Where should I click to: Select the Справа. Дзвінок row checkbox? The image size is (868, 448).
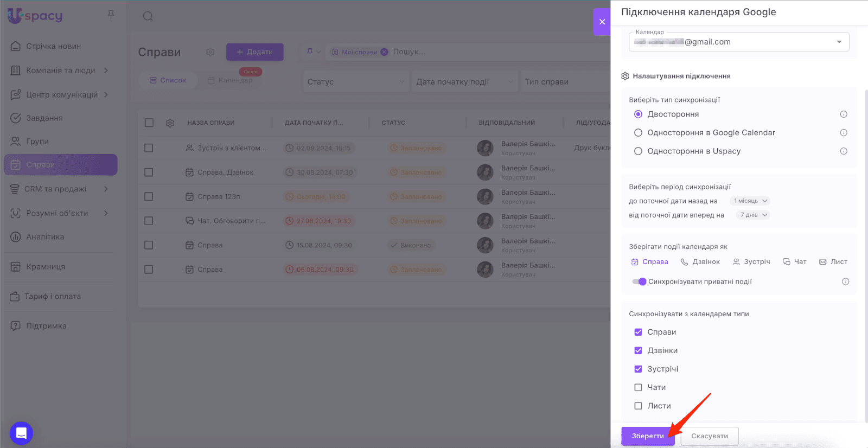click(x=149, y=172)
